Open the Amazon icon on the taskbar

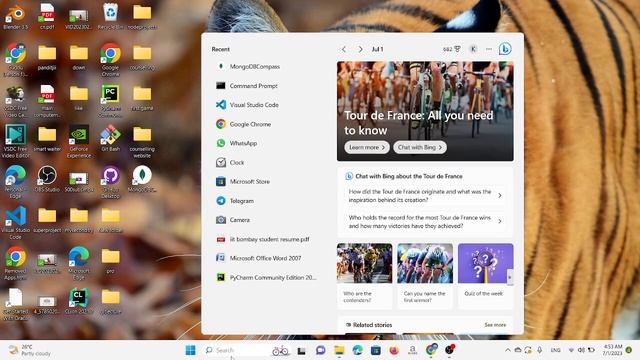(x=412, y=350)
